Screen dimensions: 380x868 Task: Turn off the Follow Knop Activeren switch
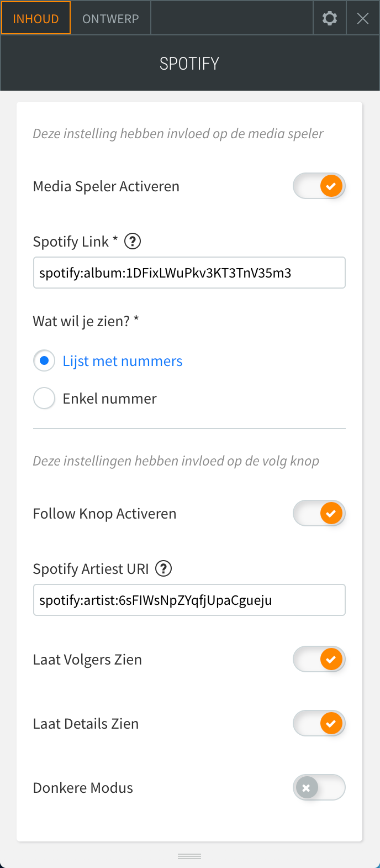pyautogui.click(x=319, y=514)
